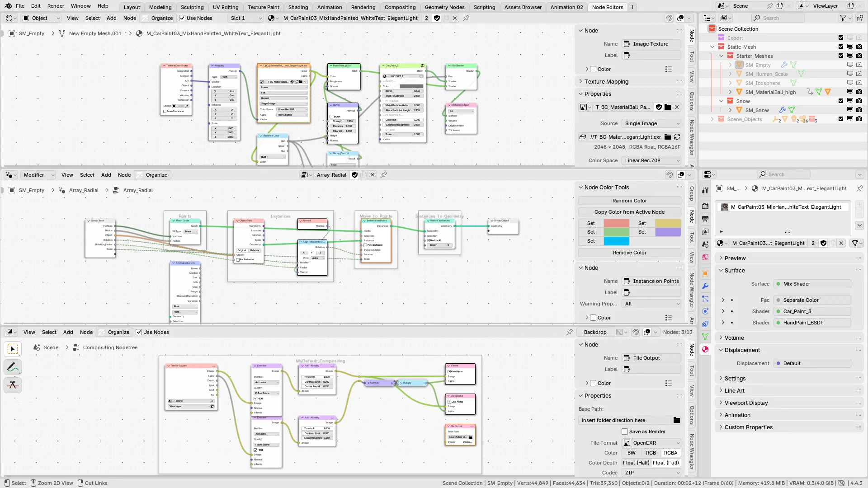Collapse the Starter_Meshes collection in Outliner
This screenshot has height=488, width=868.
tap(722, 56)
